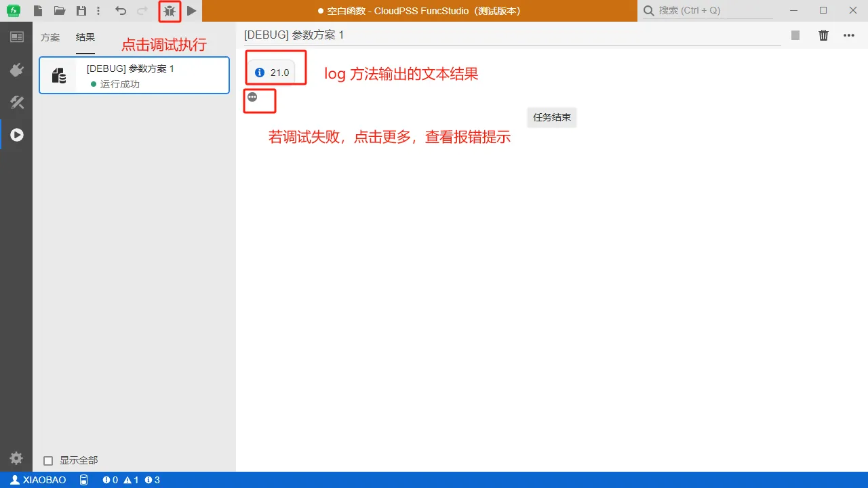The height and width of the screenshot is (488, 868).
Task: Maximize the FuncStudio window
Action: click(x=823, y=11)
